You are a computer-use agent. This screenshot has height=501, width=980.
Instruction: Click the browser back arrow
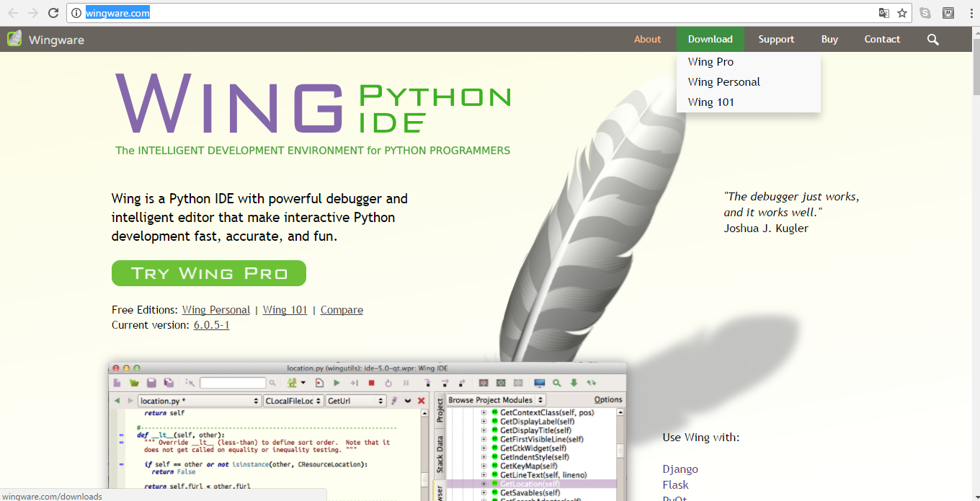(13, 13)
